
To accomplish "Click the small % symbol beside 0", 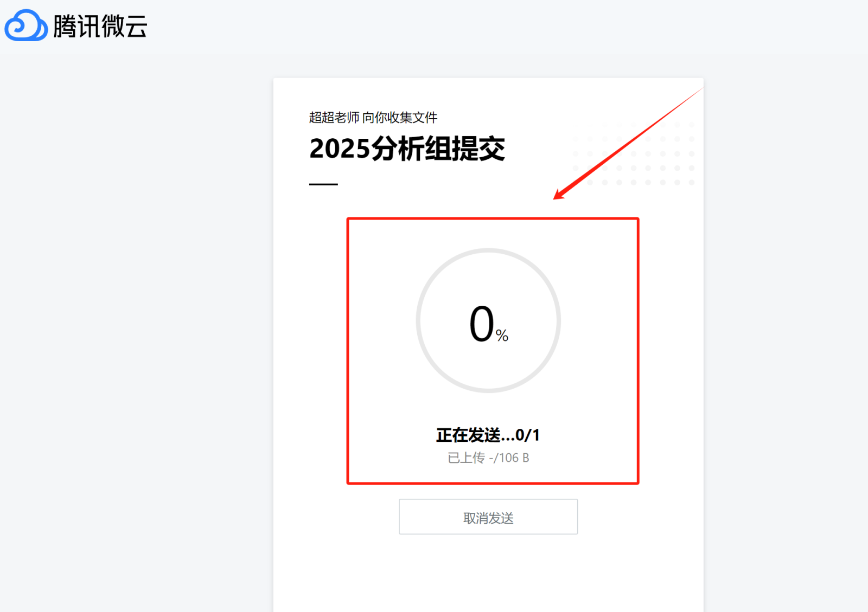I will point(502,336).
